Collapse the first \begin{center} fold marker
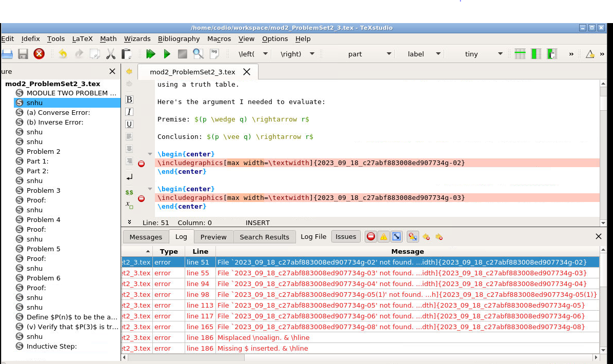Screen dimensions: 613x364 point(150,154)
